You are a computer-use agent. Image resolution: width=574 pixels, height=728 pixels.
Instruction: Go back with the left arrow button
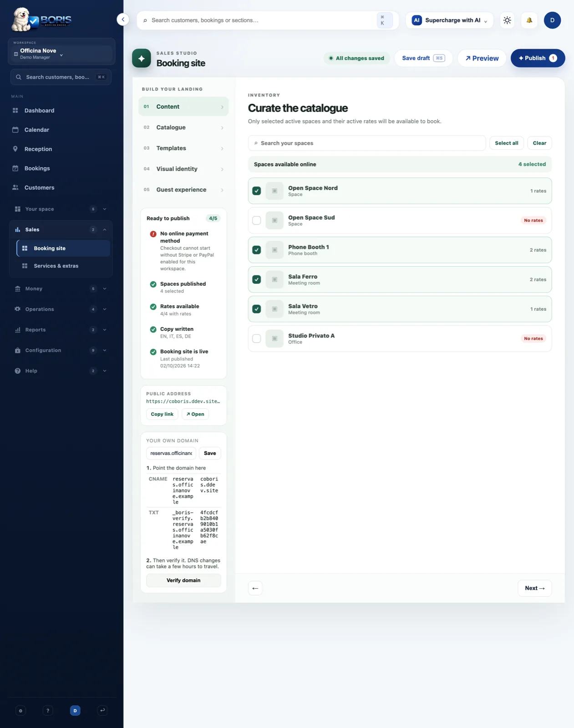pyautogui.click(x=255, y=588)
